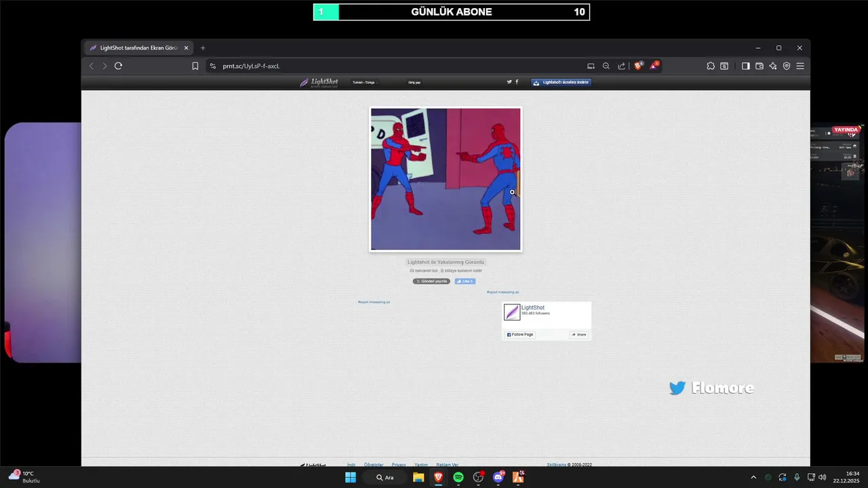Click Lightshot'ı ücretsiz indirin download button
Screen dimensions: 868x488
click(x=561, y=83)
